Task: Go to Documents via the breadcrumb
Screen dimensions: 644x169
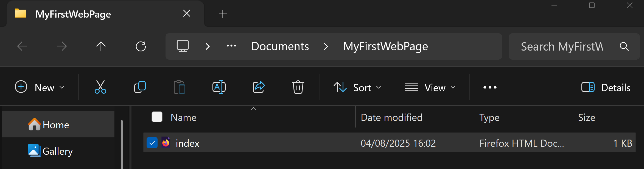Action: point(280,46)
